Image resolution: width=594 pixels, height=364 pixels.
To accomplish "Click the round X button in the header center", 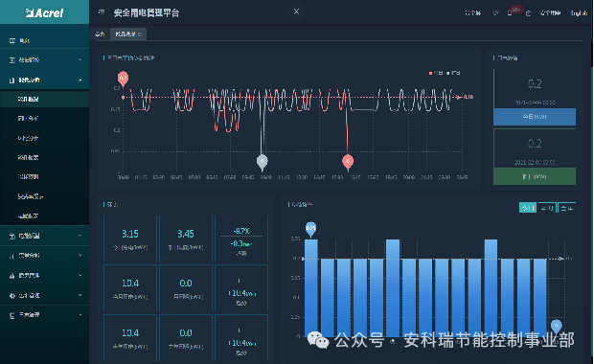I will coord(296,11).
